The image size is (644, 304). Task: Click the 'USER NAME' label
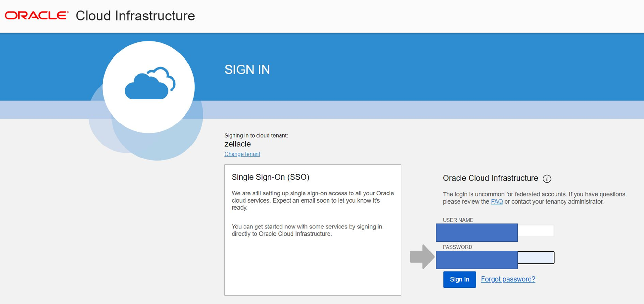(458, 220)
